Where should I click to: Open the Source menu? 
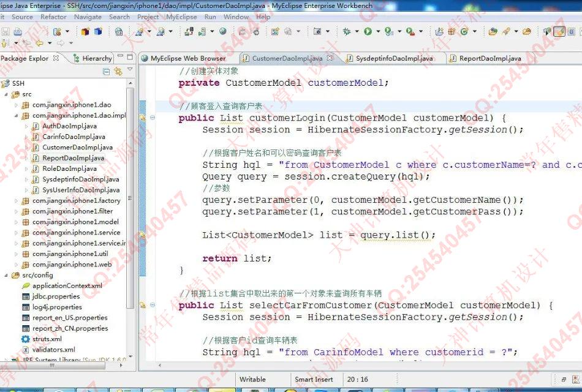tap(22, 17)
